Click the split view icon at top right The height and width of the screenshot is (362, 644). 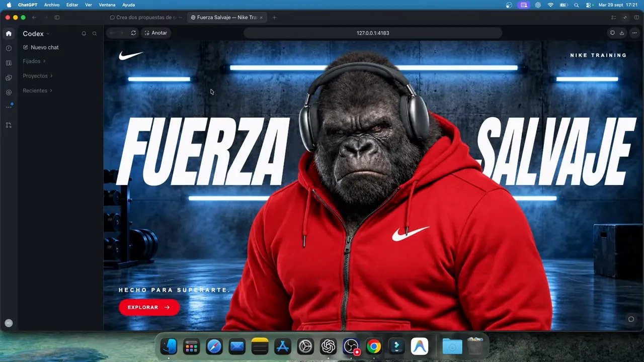click(636, 17)
